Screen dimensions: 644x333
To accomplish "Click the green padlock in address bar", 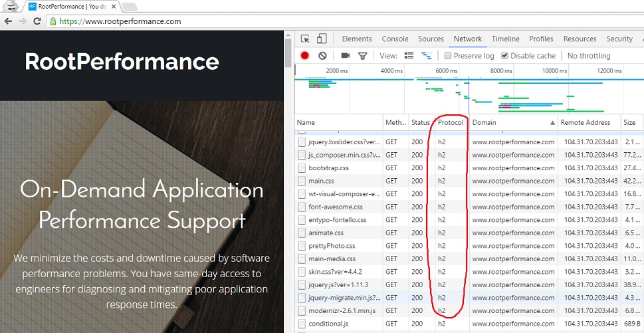I will (53, 21).
